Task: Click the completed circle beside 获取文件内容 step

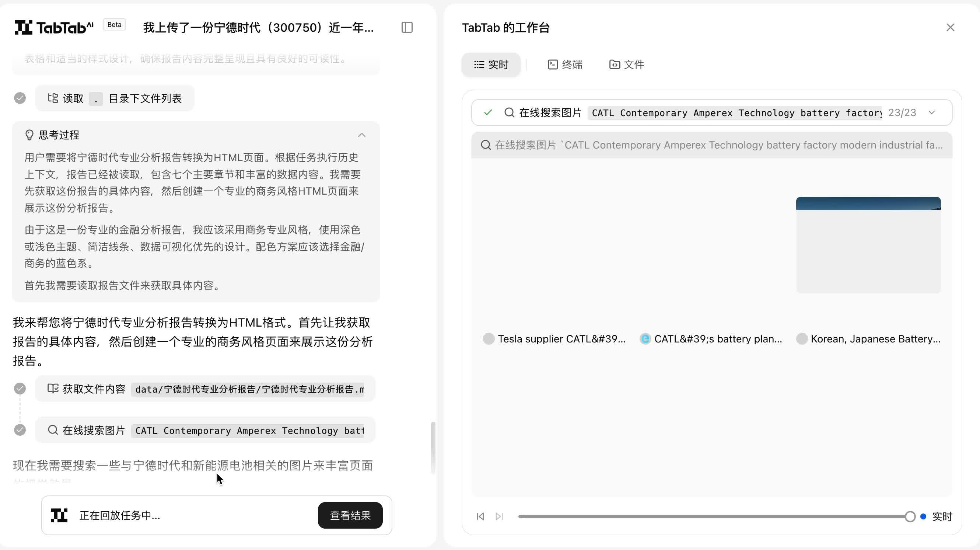Action: 20,389
